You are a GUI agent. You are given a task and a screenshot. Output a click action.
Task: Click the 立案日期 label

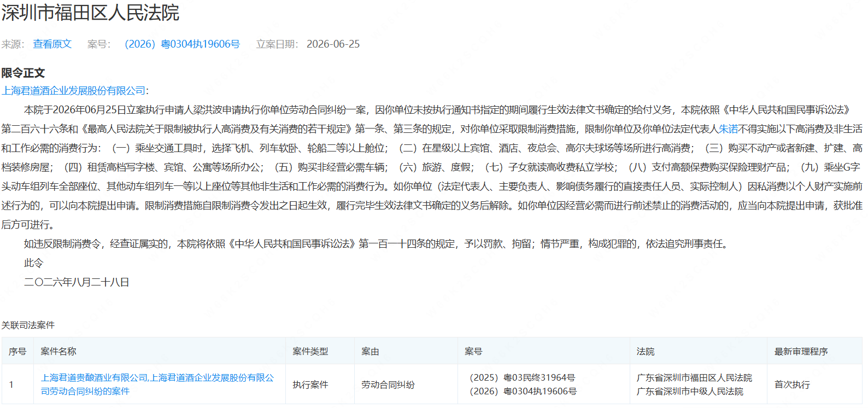click(x=277, y=44)
